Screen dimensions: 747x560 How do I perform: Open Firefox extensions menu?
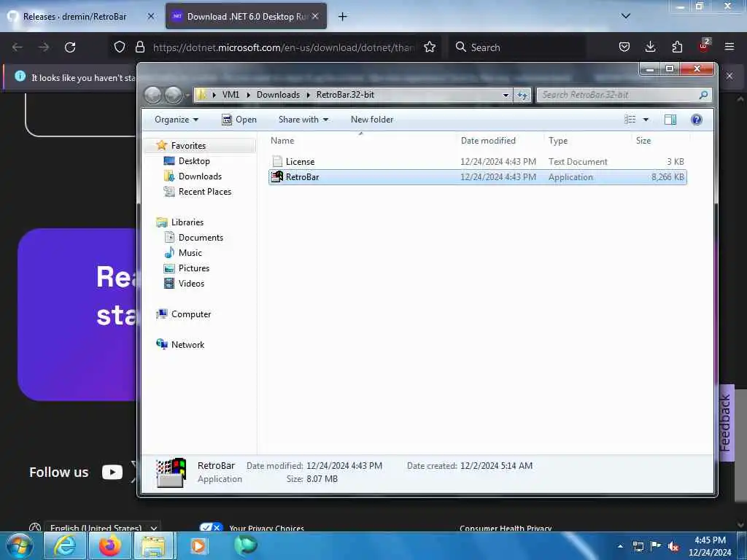(677, 47)
